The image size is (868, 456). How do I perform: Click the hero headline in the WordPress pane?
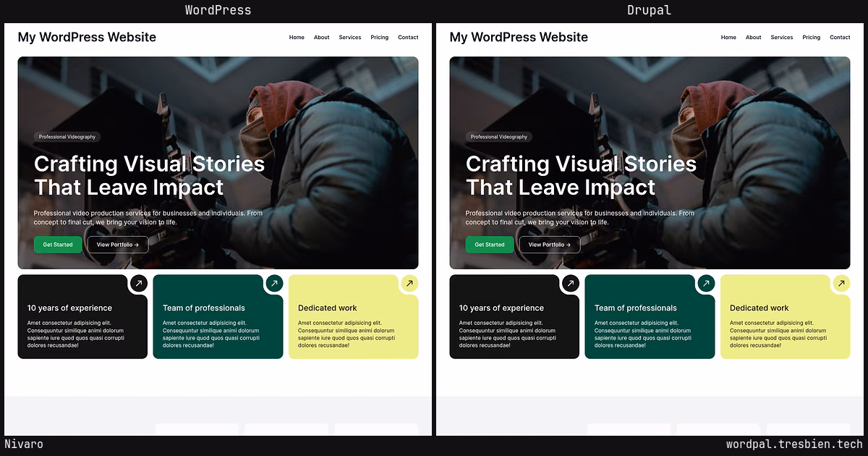[149, 175]
